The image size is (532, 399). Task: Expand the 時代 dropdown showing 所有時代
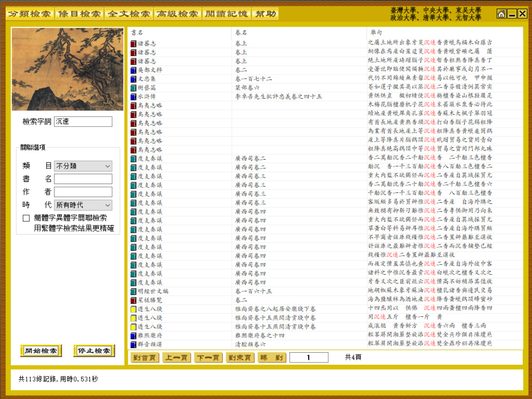pyautogui.click(x=83, y=205)
